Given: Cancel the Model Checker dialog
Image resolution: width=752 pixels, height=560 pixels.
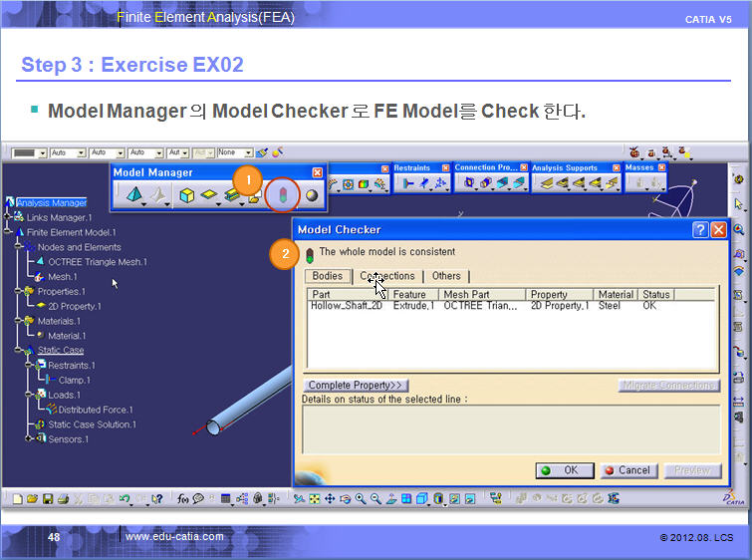Looking at the screenshot, I should pyautogui.click(x=627, y=470).
